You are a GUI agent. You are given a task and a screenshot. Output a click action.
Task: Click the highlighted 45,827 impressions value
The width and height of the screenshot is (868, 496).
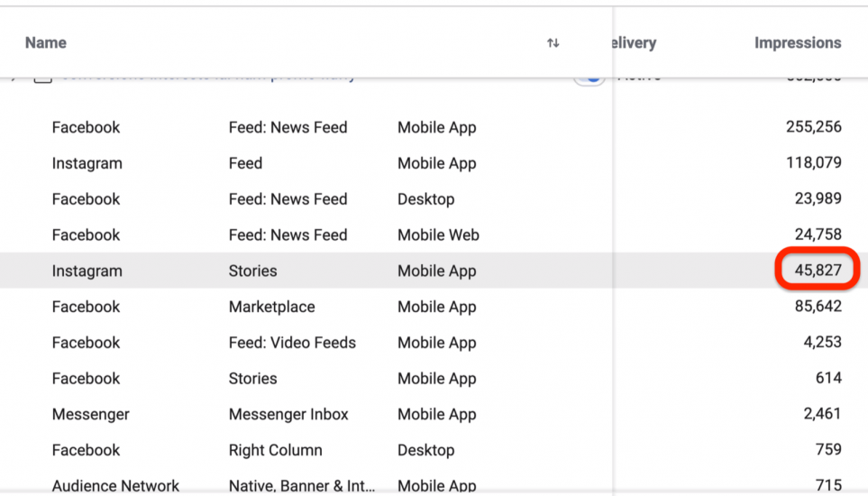click(818, 271)
